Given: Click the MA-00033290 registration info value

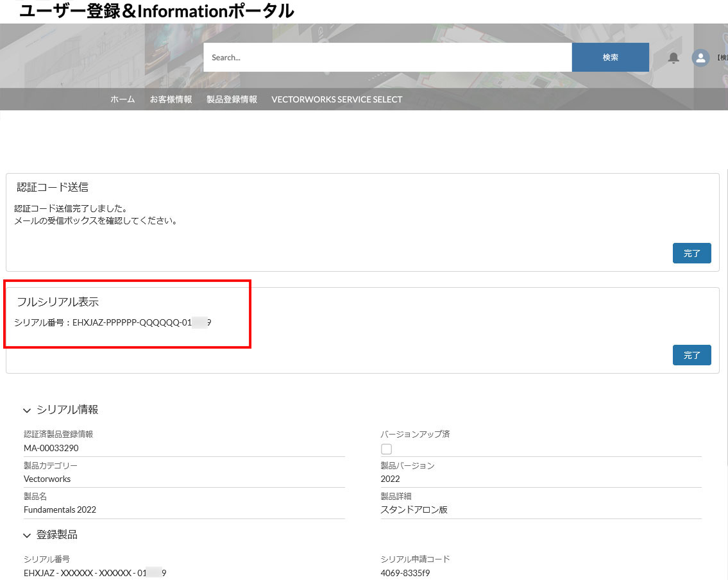Looking at the screenshot, I should (51, 448).
